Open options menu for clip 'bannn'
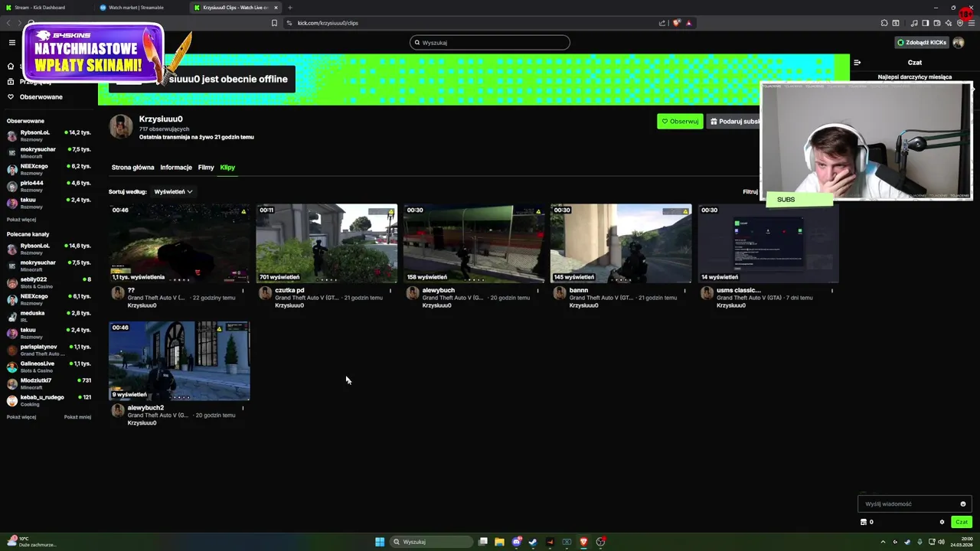The height and width of the screenshot is (551, 980). [x=684, y=291]
